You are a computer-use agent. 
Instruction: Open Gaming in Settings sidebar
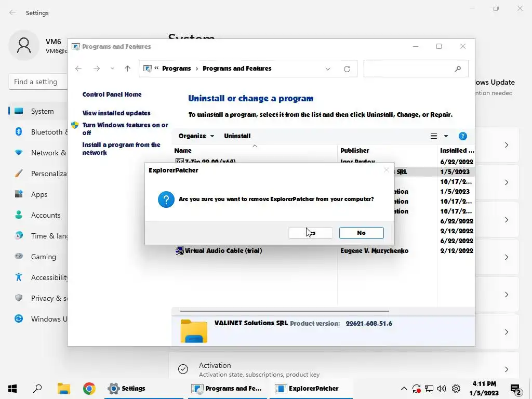point(38,257)
